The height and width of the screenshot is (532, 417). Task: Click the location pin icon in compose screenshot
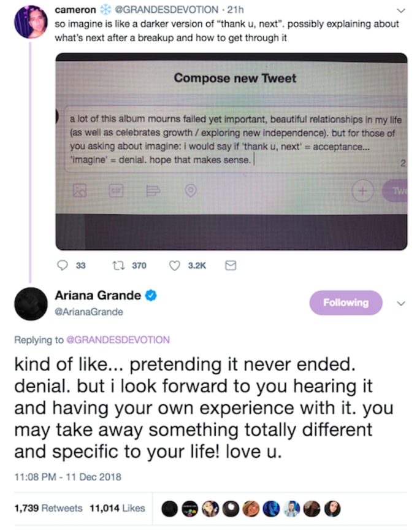tap(191, 190)
